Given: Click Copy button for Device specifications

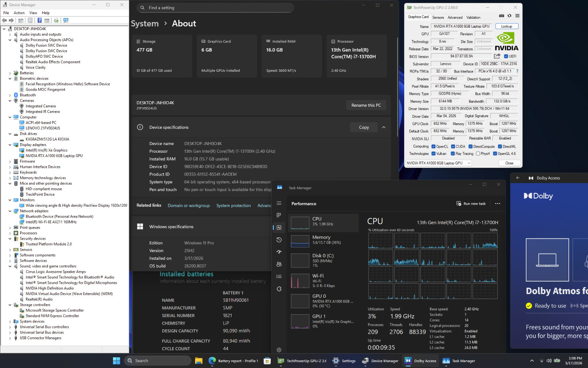Looking at the screenshot, I should (364, 127).
